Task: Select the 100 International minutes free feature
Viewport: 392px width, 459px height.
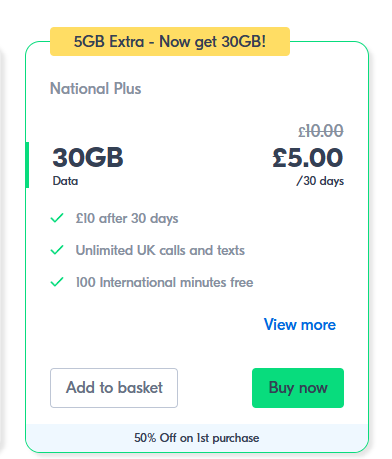Action: pos(165,282)
